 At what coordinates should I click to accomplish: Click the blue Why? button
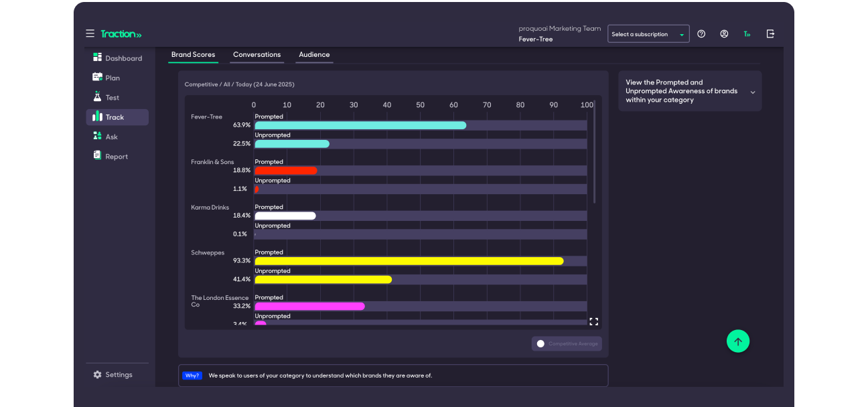pyautogui.click(x=192, y=376)
